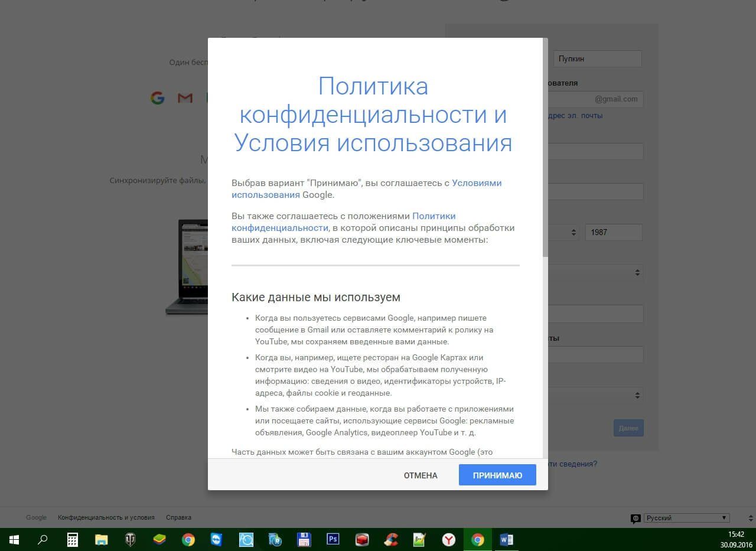The width and height of the screenshot is (756, 551).
Task: Click the ПРИНИМАЮ button
Action: (497, 475)
